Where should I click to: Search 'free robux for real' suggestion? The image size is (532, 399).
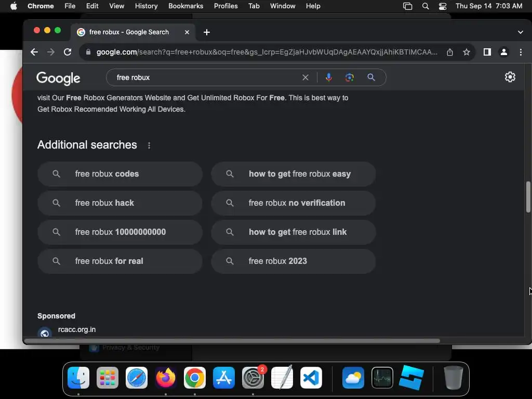[120, 261]
